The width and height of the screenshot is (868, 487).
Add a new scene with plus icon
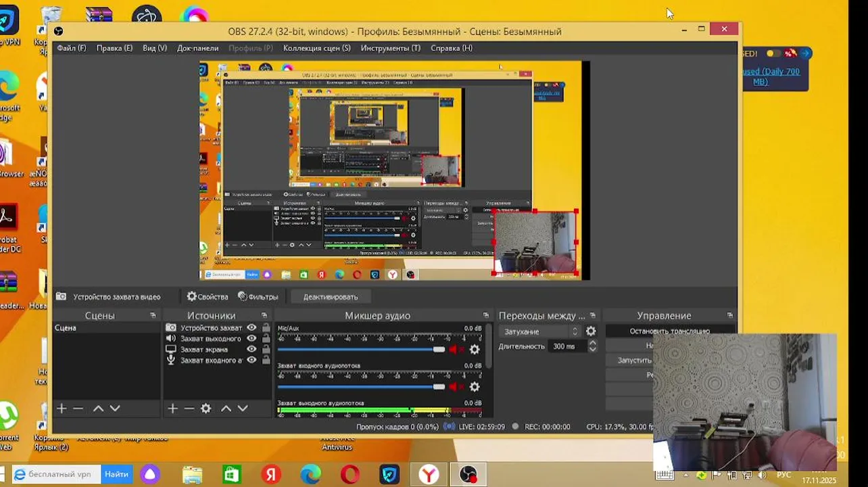62,409
